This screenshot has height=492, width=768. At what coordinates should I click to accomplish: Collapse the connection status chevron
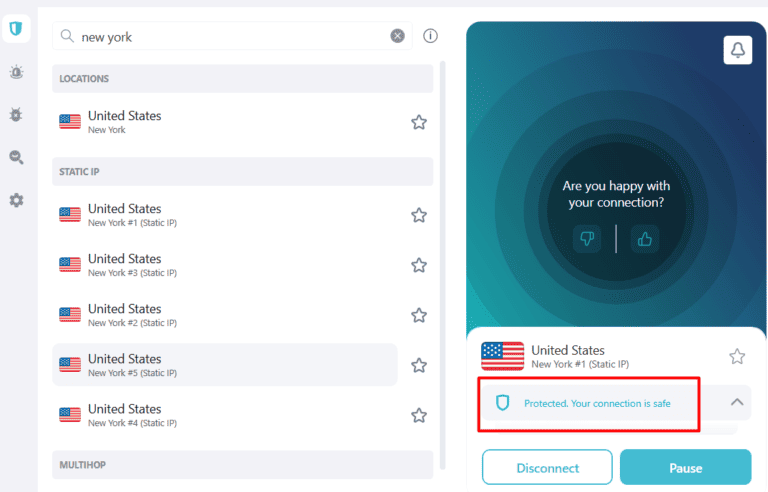point(737,402)
